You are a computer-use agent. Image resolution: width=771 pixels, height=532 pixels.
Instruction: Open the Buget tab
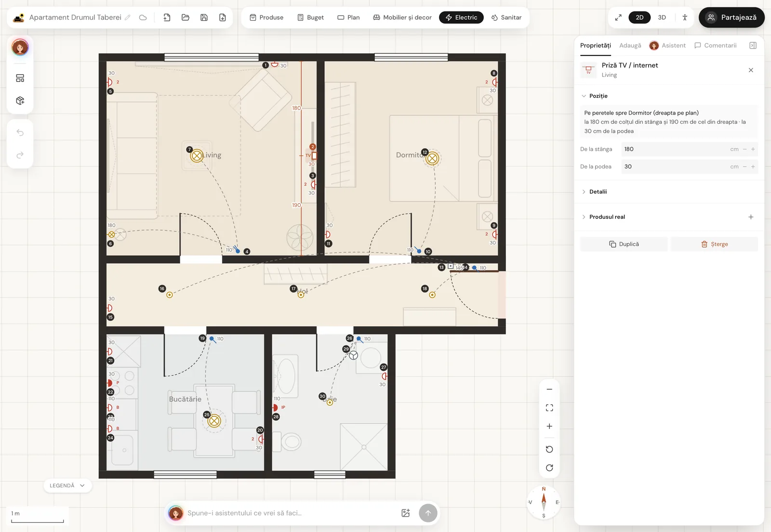click(x=310, y=17)
